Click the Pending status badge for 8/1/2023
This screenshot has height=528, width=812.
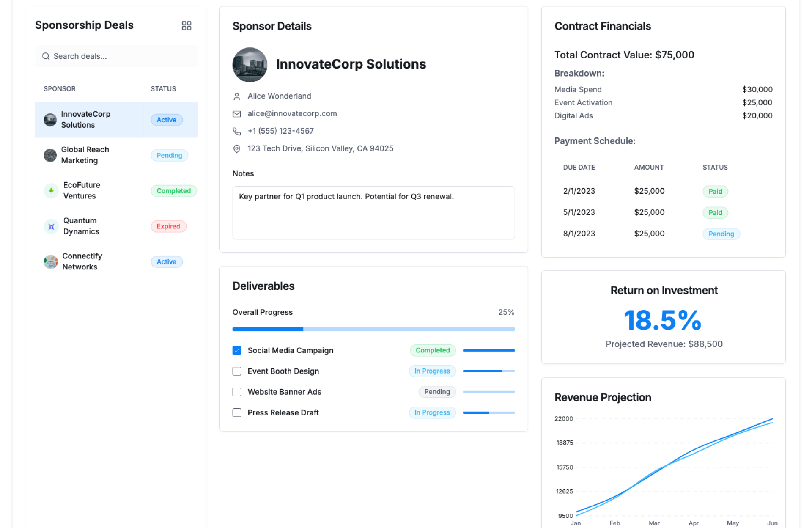[x=721, y=234]
